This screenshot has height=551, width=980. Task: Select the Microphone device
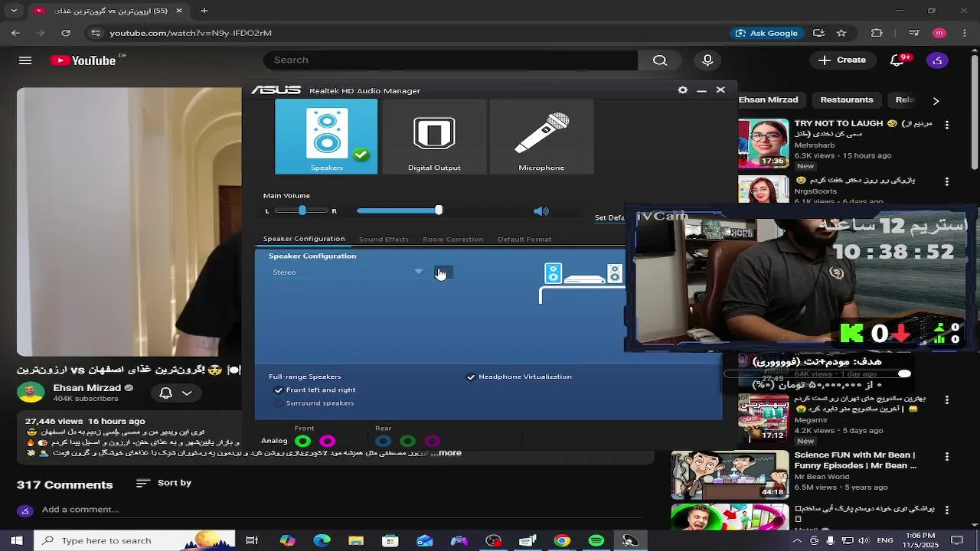coord(541,136)
